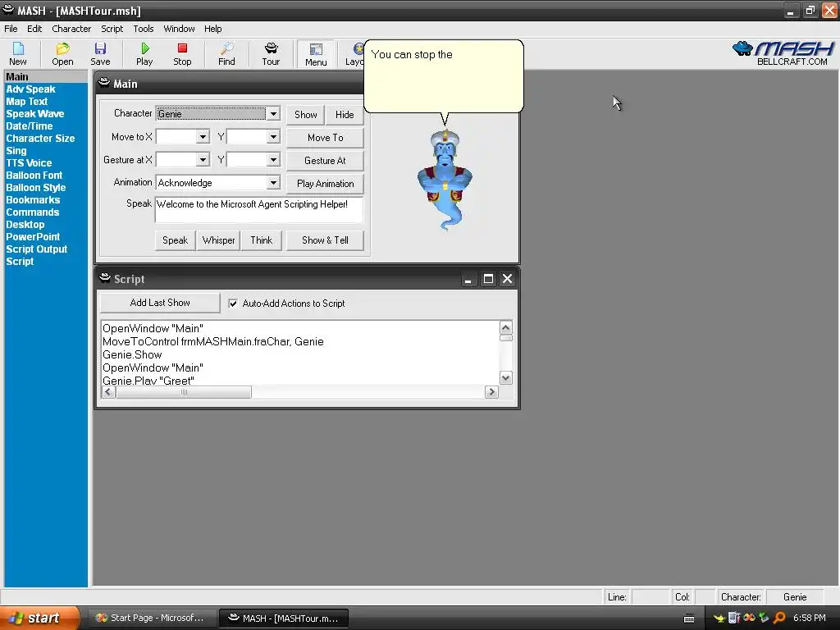Click the on-screen keyboard taskbar icon
This screenshot has width=840, height=630.
[x=689, y=619]
